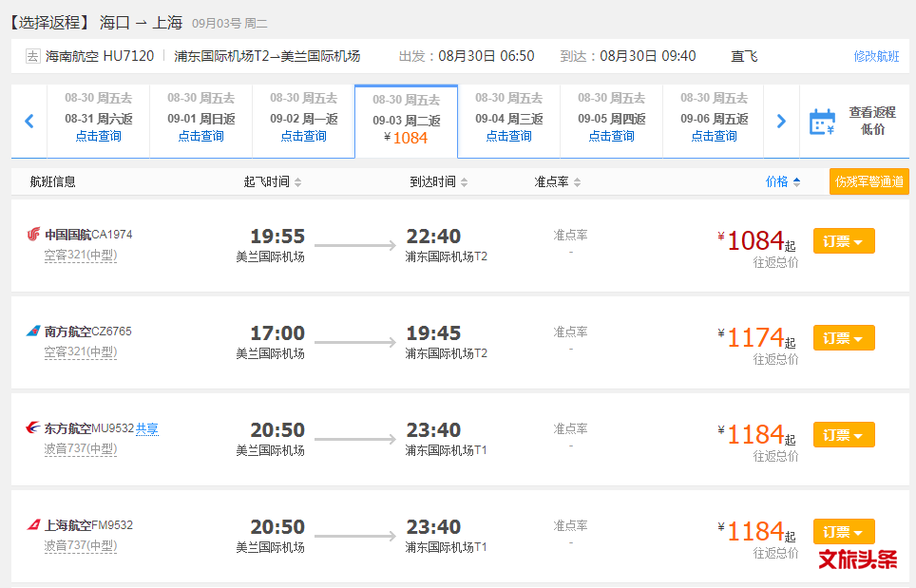Image resolution: width=916 pixels, height=588 pixels.
Task: Click 修改航班 to modify outbound flight
Action: (876, 56)
